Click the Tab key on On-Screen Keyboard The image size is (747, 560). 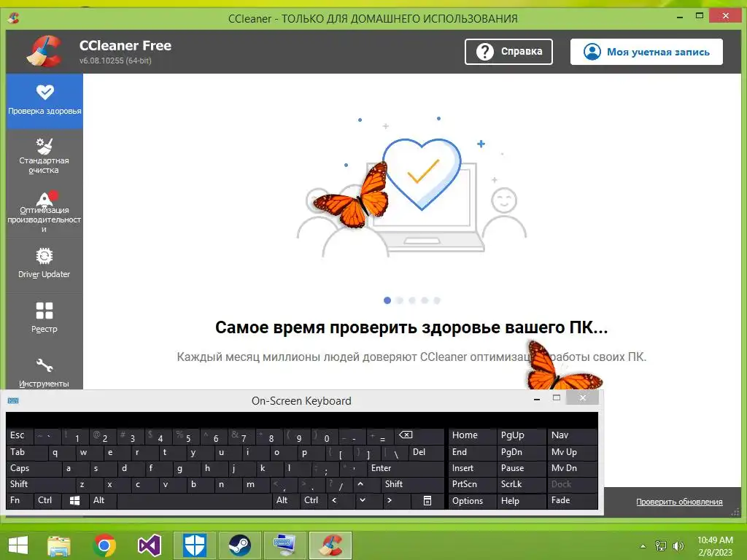tap(27, 452)
